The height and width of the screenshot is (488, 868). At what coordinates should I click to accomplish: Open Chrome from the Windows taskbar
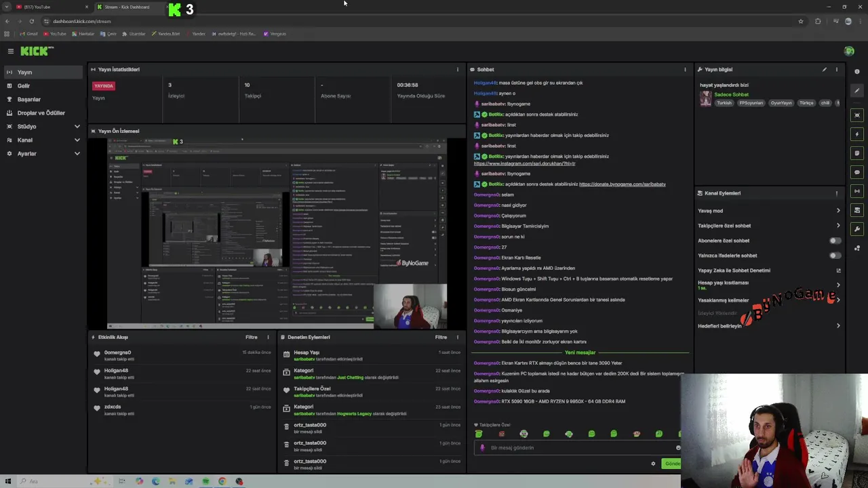(222, 481)
